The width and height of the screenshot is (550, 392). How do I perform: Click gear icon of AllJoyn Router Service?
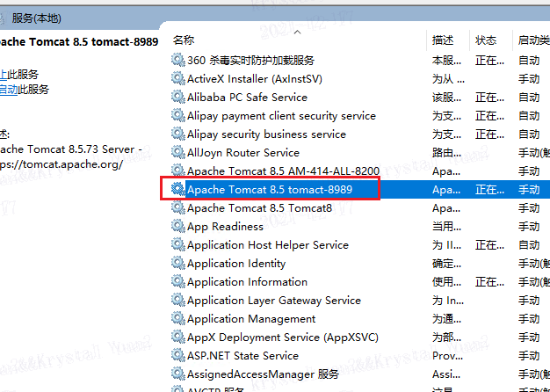pyautogui.click(x=178, y=152)
